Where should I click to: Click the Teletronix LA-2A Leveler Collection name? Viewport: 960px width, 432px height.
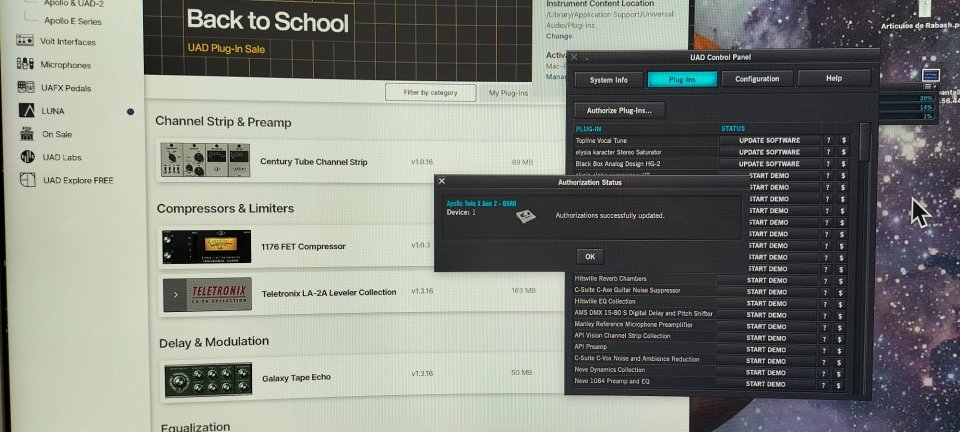pyautogui.click(x=329, y=292)
